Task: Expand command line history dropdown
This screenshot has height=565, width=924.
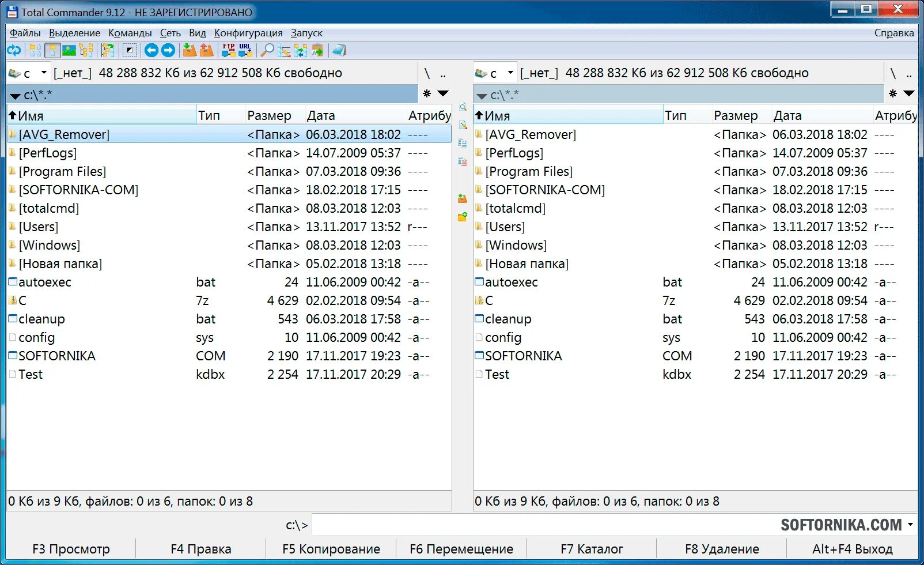Action: pos(911,525)
